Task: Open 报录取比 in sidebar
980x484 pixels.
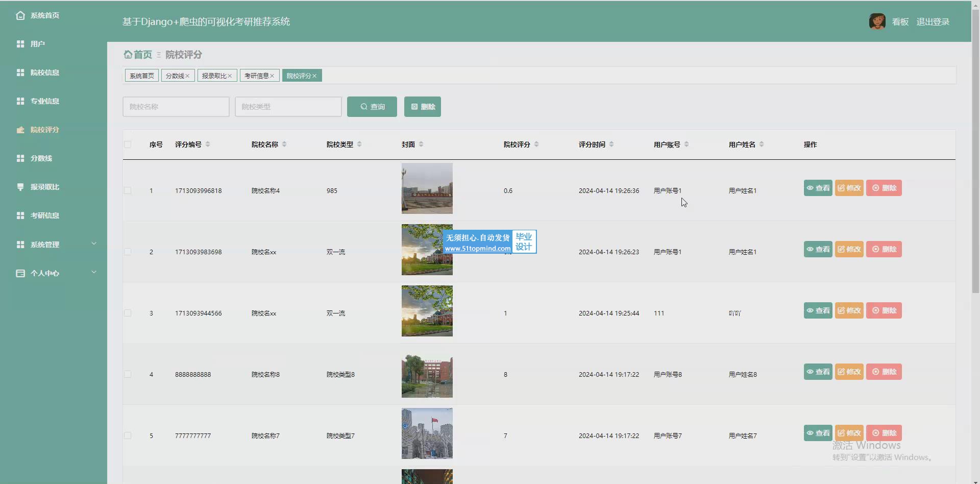Action: 38,187
